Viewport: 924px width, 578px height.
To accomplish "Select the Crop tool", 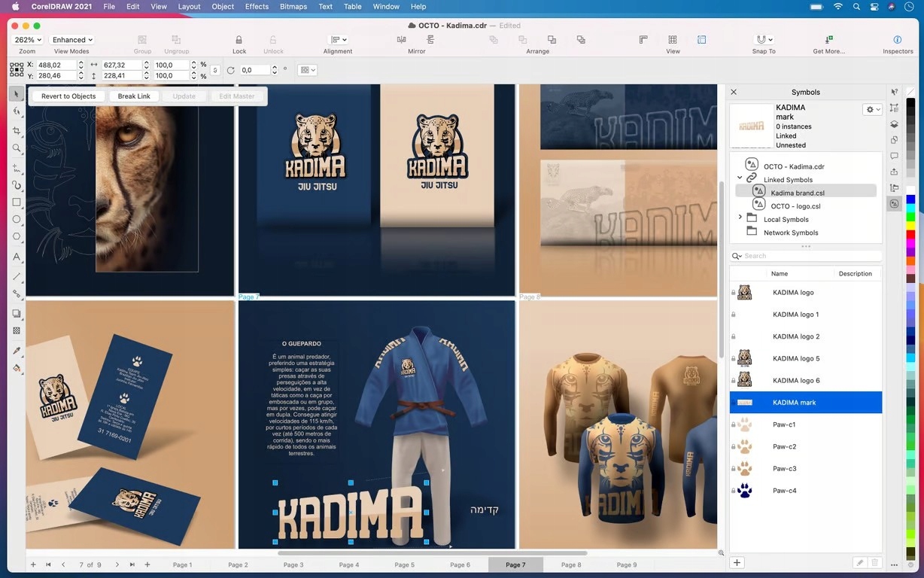I will 17,130.
